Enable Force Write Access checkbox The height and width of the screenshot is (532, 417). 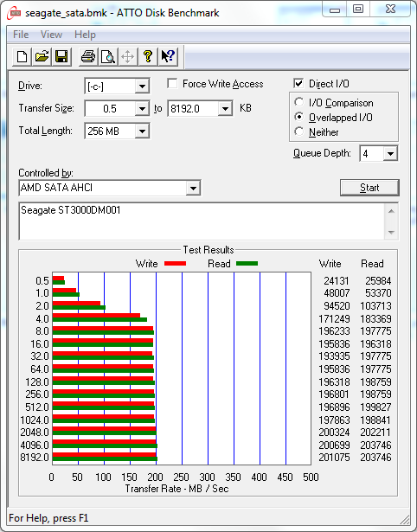click(x=172, y=83)
